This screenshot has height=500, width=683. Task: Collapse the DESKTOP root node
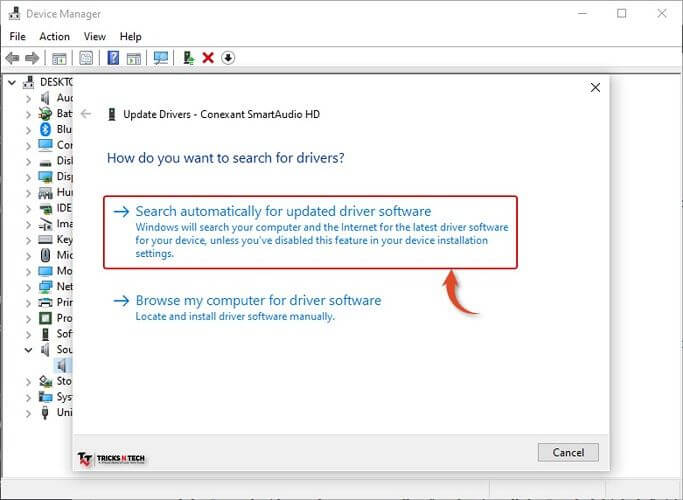[x=12, y=82]
